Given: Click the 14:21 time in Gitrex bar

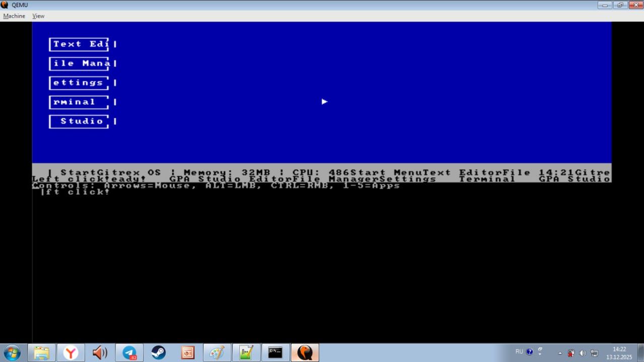Looking at the screenshot, I should [x=556, y=172].
